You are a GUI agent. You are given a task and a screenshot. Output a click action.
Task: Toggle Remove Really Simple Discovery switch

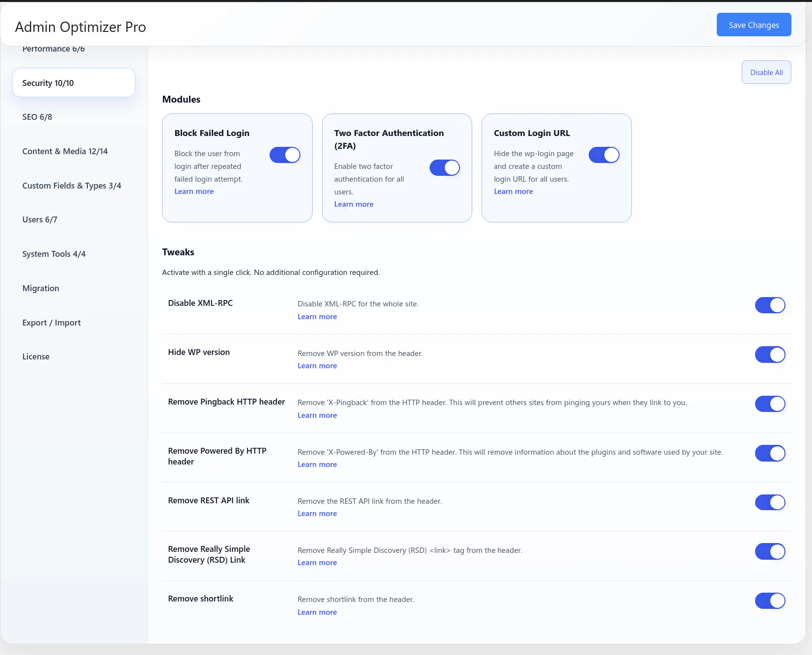[770, 551]
